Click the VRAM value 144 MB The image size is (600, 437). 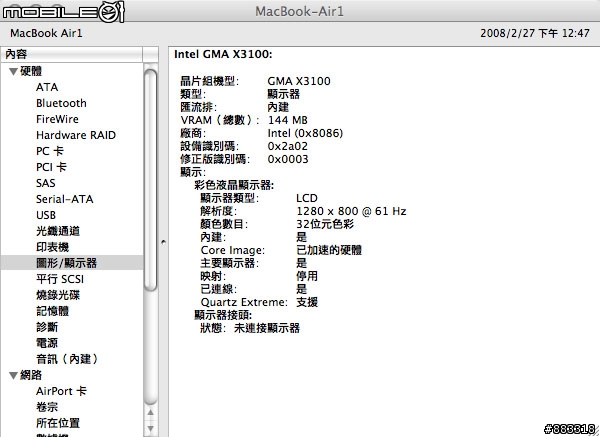coord(288,120)
